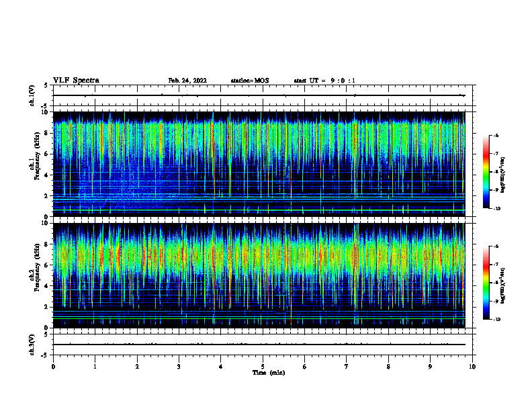Click time axis tick label "8"
Image resolution: width=532 pixels, height=411 pixels.
coord(388,367)
